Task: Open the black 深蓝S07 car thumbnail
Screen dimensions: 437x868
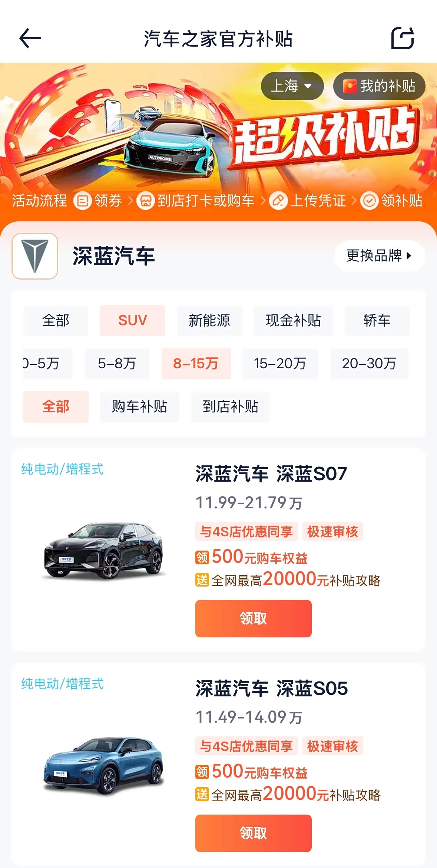Action: click(x=103, y=550)
